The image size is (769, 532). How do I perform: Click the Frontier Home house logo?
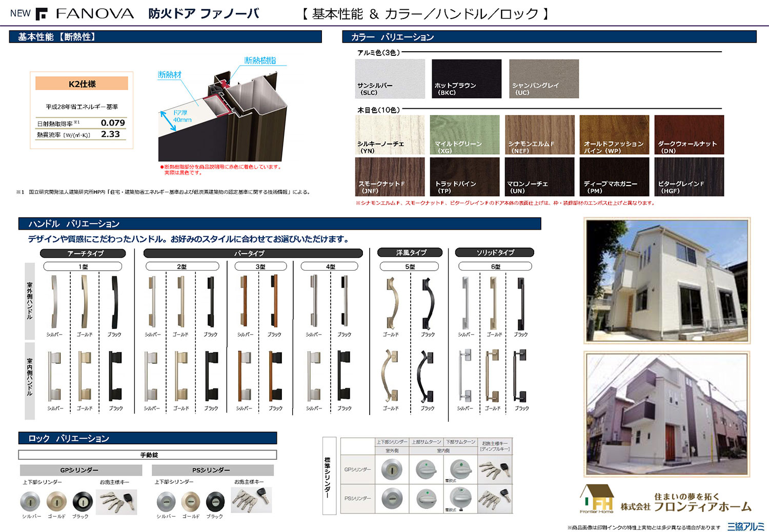tap(597, 499)
